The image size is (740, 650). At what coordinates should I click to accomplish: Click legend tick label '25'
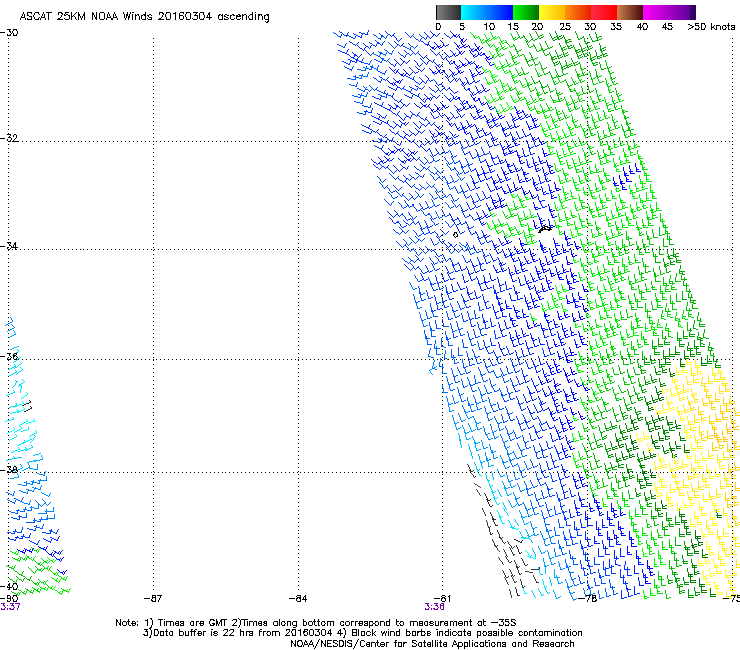coord(564,27)
